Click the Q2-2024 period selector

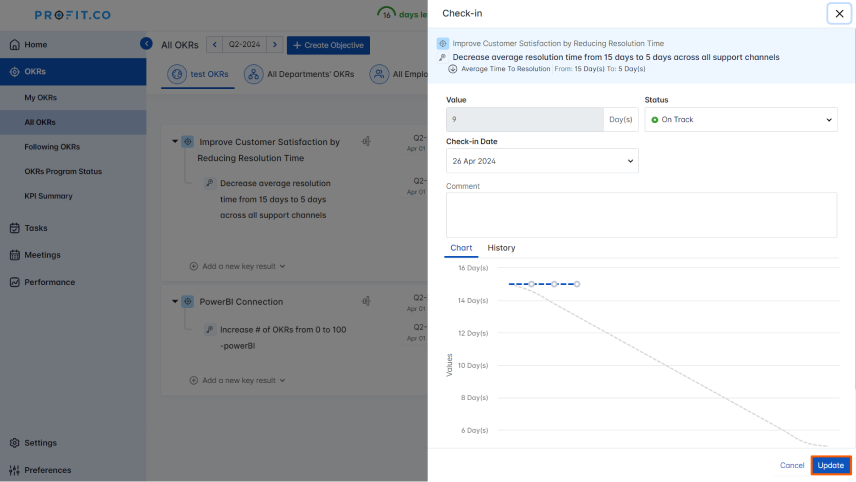[x=245, y=45]
